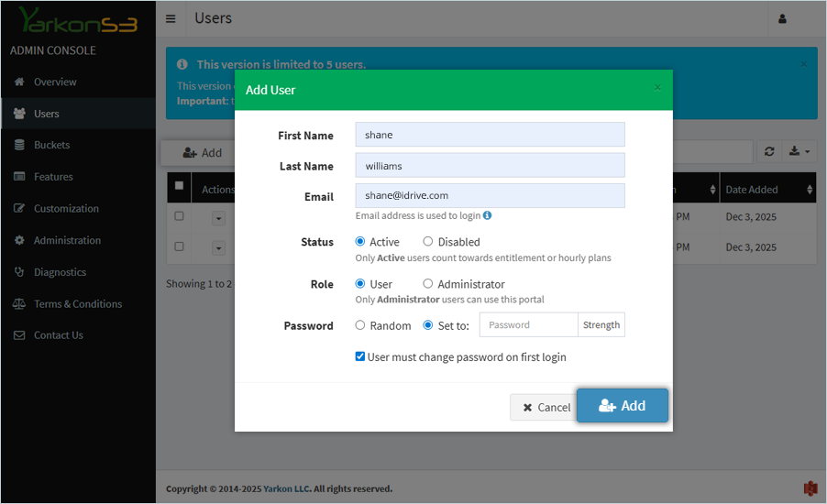
Task: Go to Diagnostics in sidebar
Action: [60, 272]
